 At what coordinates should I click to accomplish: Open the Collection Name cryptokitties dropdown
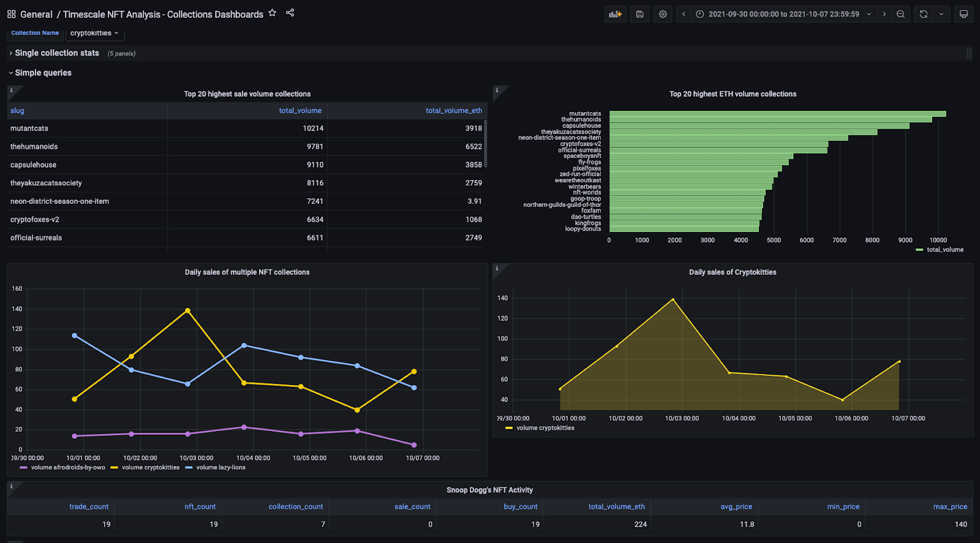(x=94, y=33)
